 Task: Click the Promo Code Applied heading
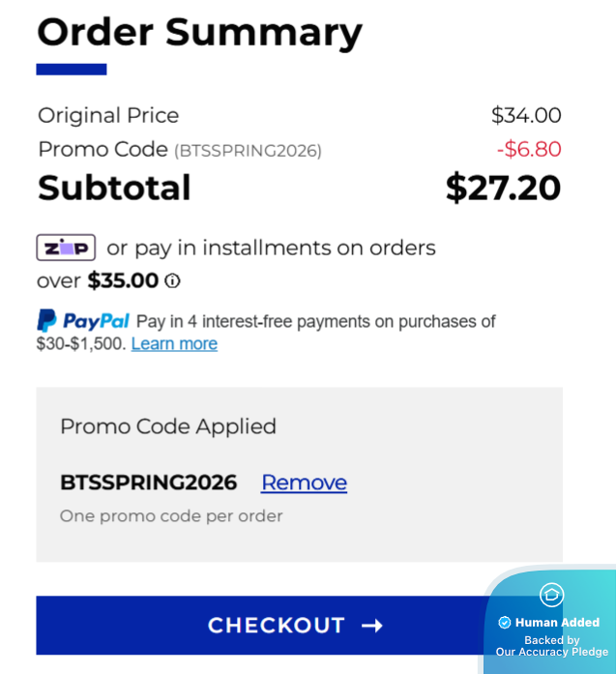168,426
